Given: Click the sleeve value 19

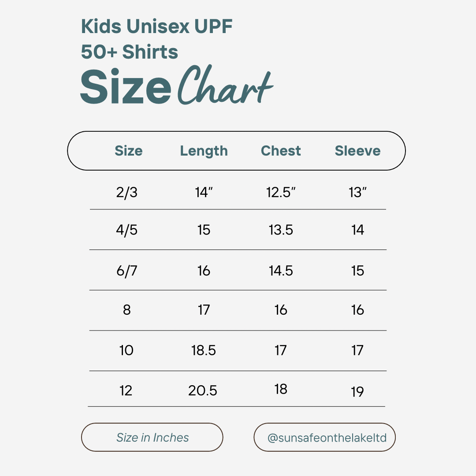Looking at the screenshot, I should pyautogui.click(x=357, y=392).
